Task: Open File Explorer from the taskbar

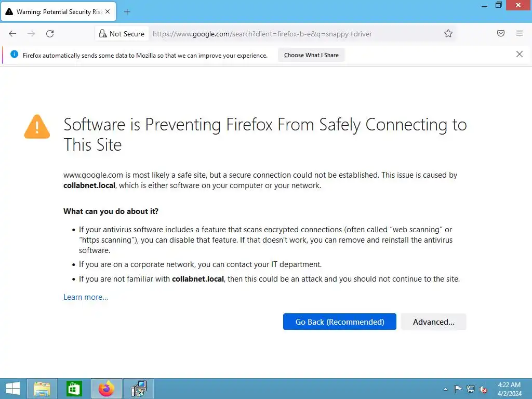Action: click(x=42, y=388)
